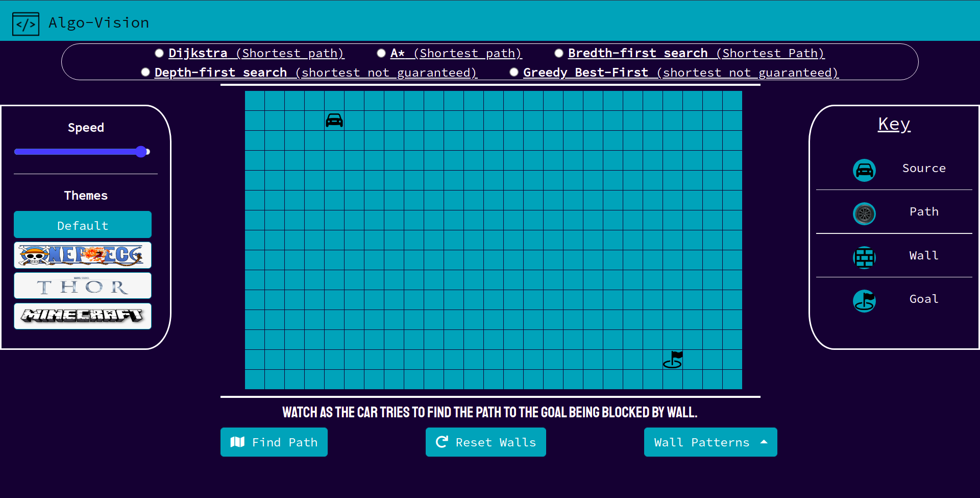Click the Wall brick icon in Key
This screenshot has width=980, height=498.
[864, 257]
